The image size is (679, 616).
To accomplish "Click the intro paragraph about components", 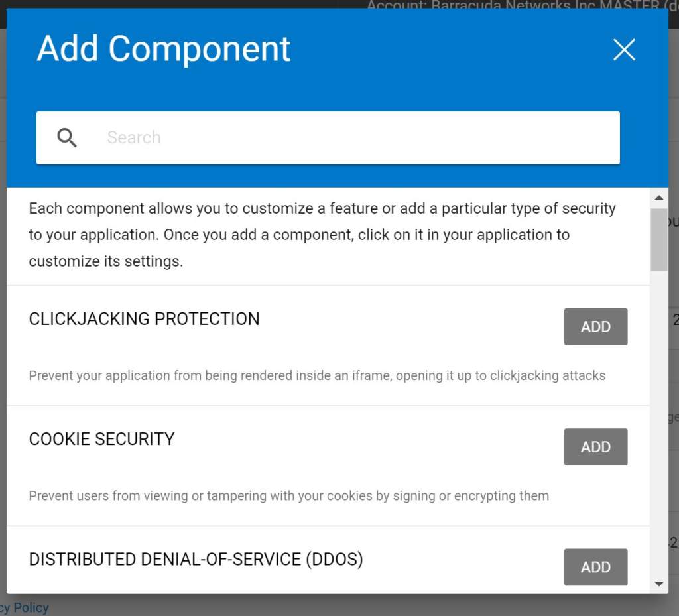I will click(x=322, y=235).
